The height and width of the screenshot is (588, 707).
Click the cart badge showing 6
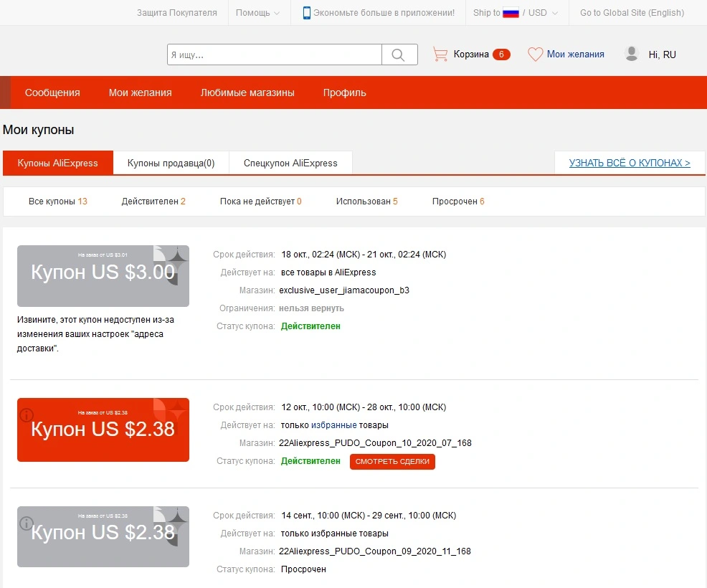(501, 54)
